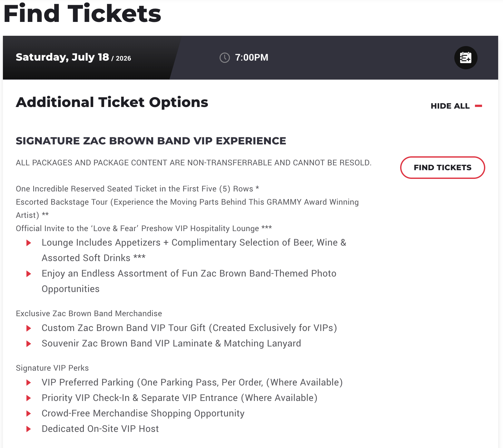Viewport: 503px width, 448px height.
Task: Click the Signature VIP Perks label
Action: tap(52, 368)
